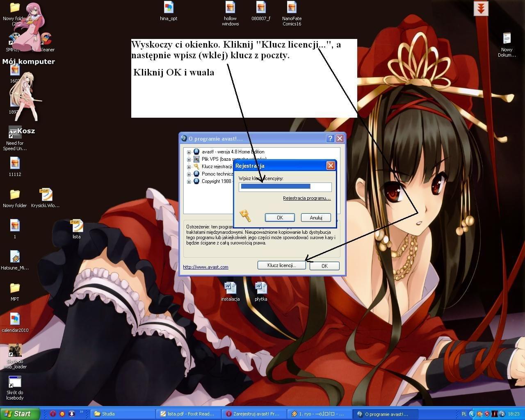The height and width of the screenshot is (420, 525).
Task: Open the Rejestracja programu... link
Action: (307, 198)
